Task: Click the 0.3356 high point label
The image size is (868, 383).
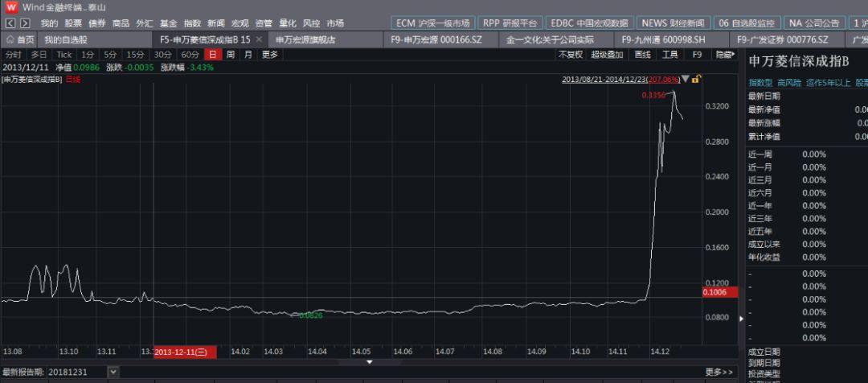Action: (653, 95)
